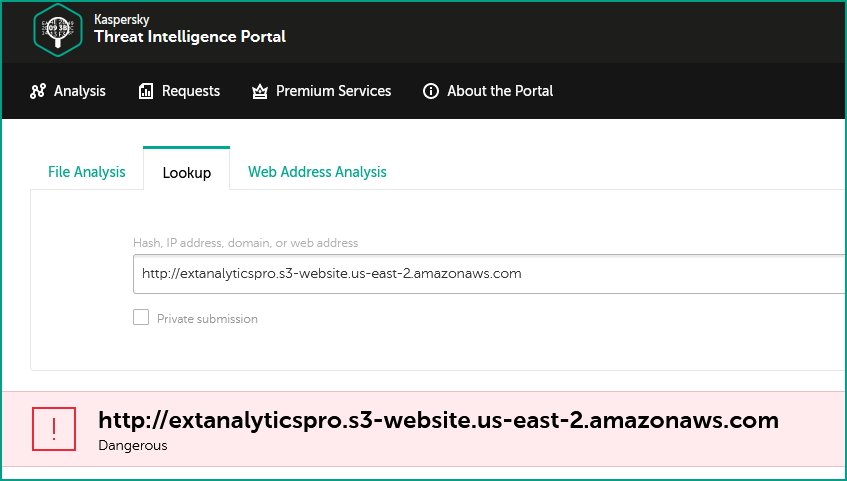
Task: Click the Kaspersky hexagon logo icon
Action: pos(58,30)
